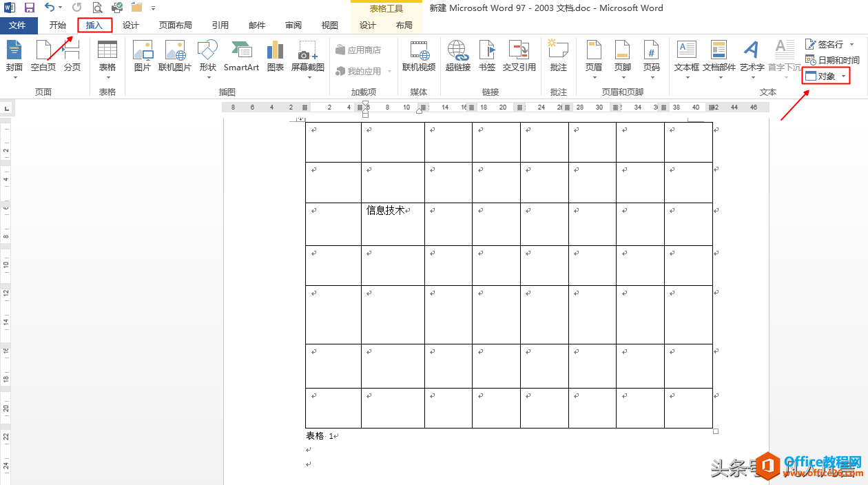Click the Signature Line (签名行) button
868x485 pixels.
824,45
